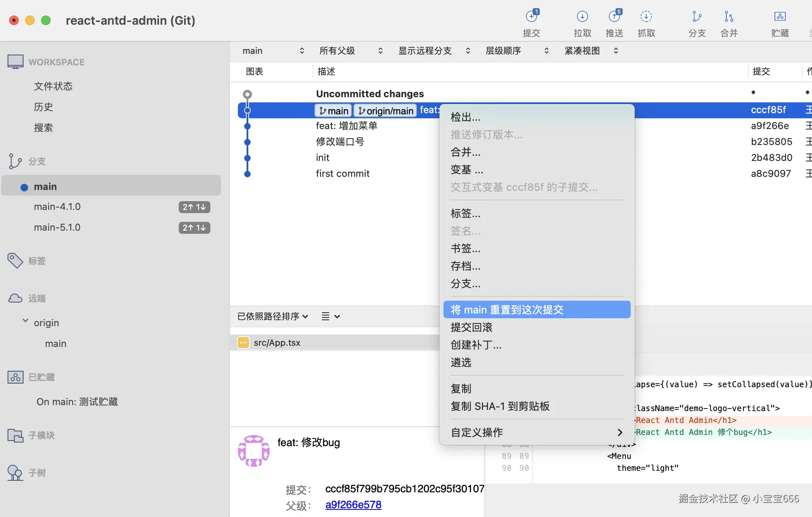Stash changes via the 贮藏 icon
Viewport: 812px width, 517px height.
[x=780, y=23]
